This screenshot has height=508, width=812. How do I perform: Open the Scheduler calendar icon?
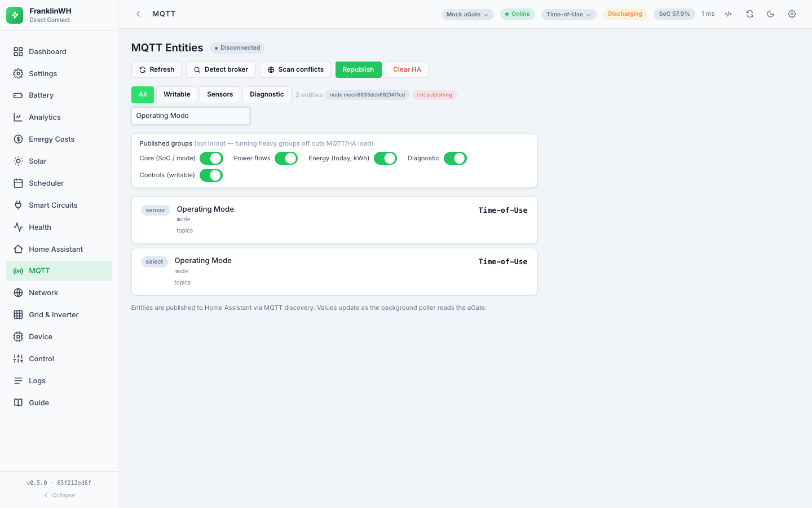pos(18,183)
